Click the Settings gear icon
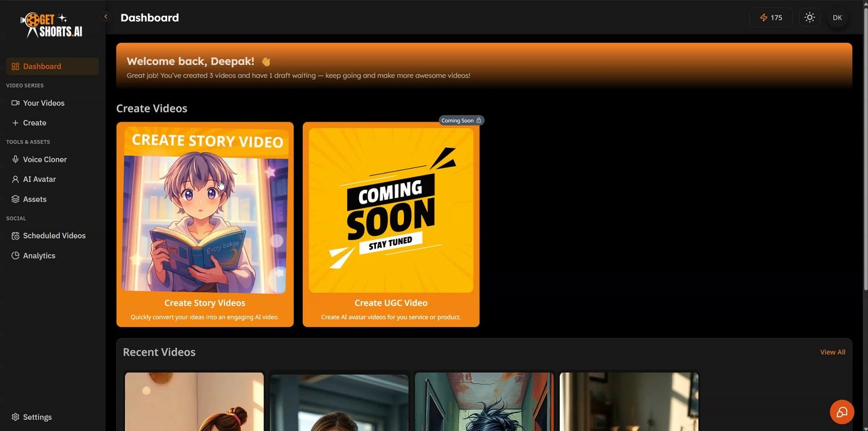This screenshot has width=868, height=431. [x=16, y=417]
